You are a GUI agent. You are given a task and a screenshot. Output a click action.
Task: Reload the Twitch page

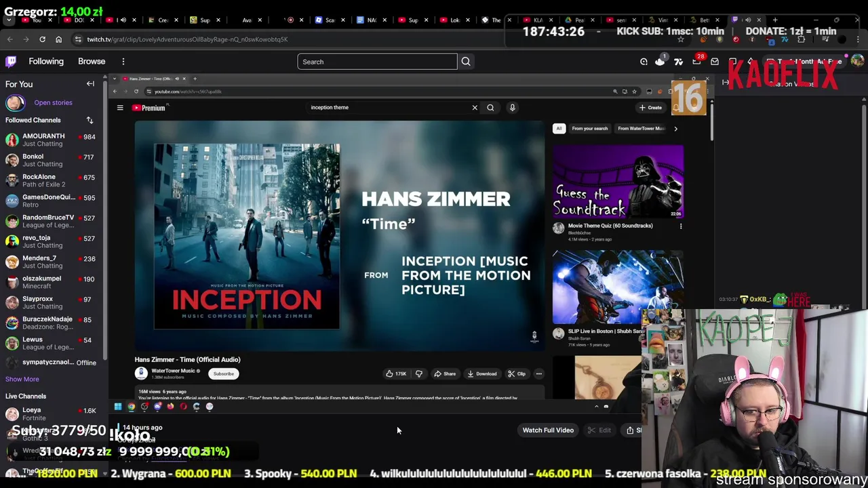coord(42,39)
